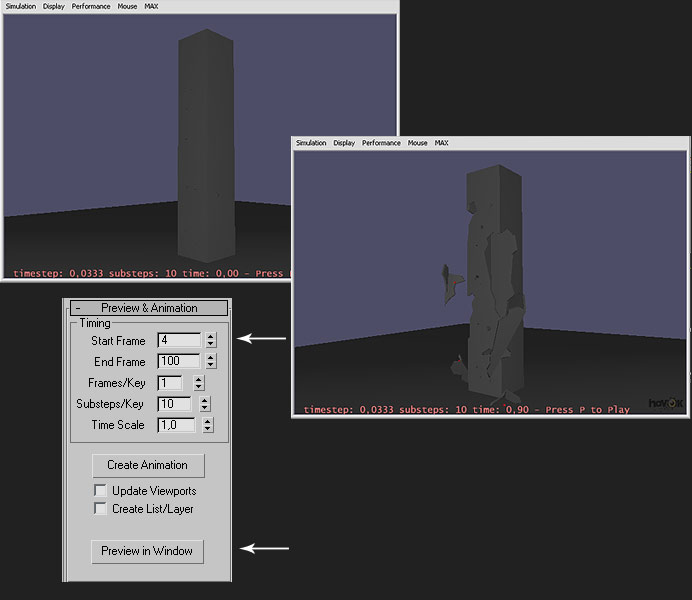Open MAX menu in the lower-right preview window
The width and height of the screenshot is (692, 600).
coord(441,143)
